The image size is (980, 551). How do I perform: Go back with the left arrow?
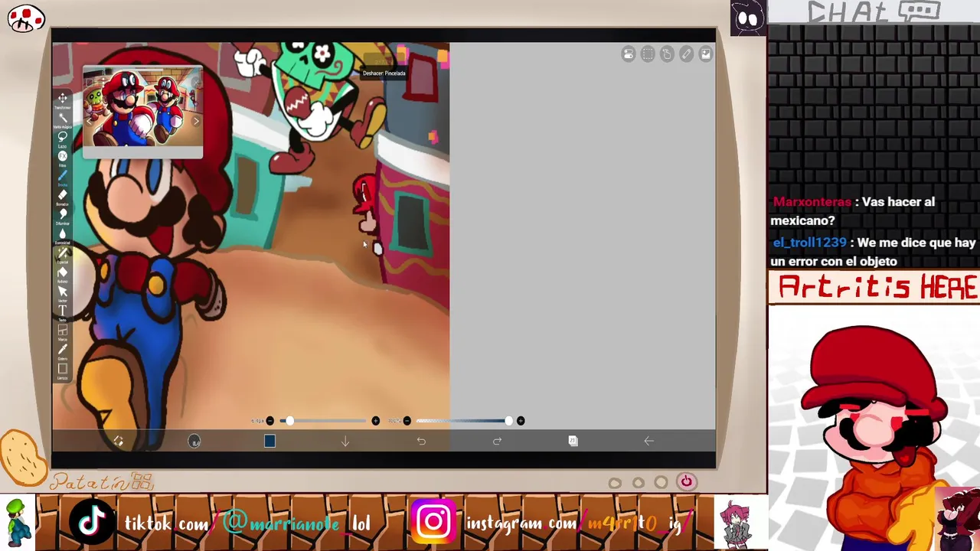point(648,441)
